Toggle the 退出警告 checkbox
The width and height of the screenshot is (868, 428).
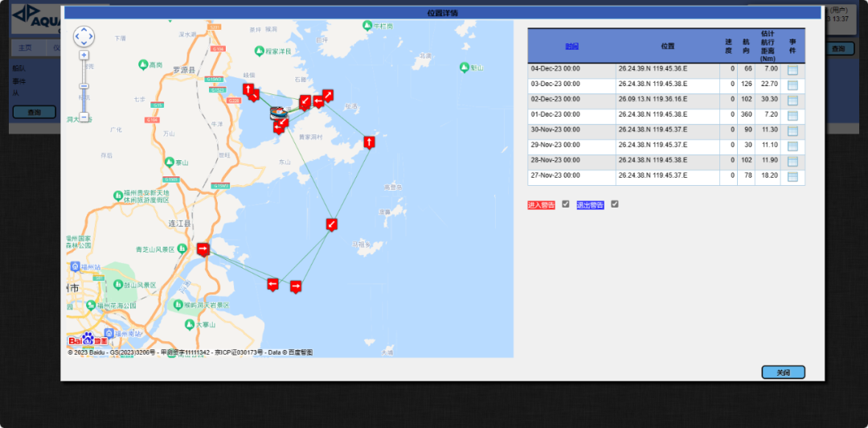click(x=615, y=204)
